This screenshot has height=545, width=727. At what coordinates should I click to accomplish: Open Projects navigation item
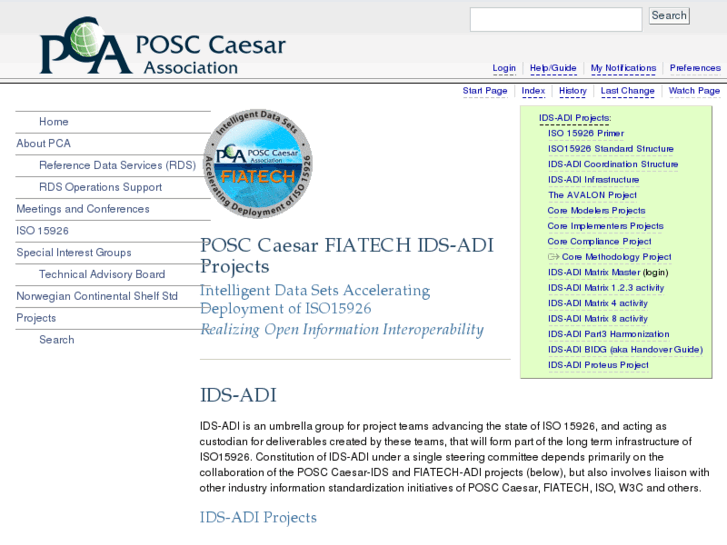coord(36,318)
